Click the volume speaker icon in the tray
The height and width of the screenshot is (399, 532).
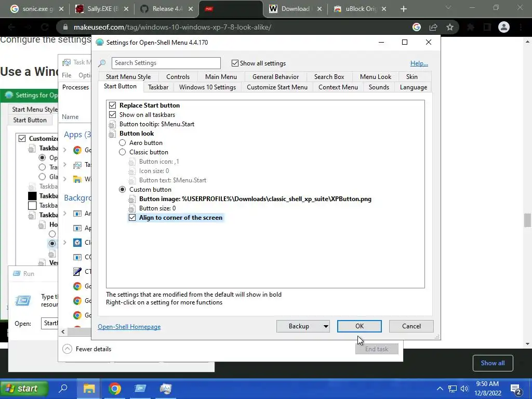[x=464, y=389]
